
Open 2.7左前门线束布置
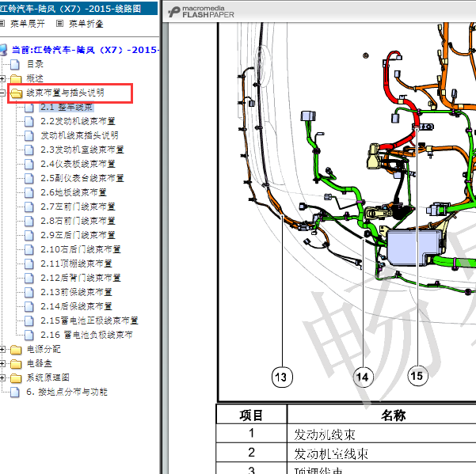[78, 207]
